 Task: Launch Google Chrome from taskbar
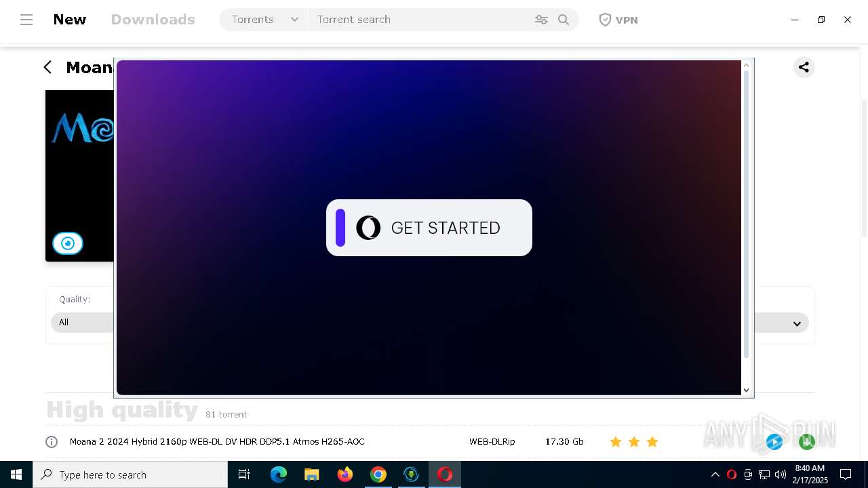[x=378, y=474]
